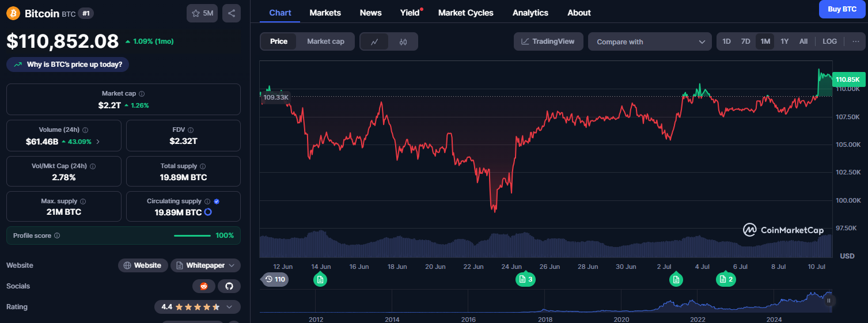Switch to line chart icon
The image size is (868, 323).
point(374,41)
